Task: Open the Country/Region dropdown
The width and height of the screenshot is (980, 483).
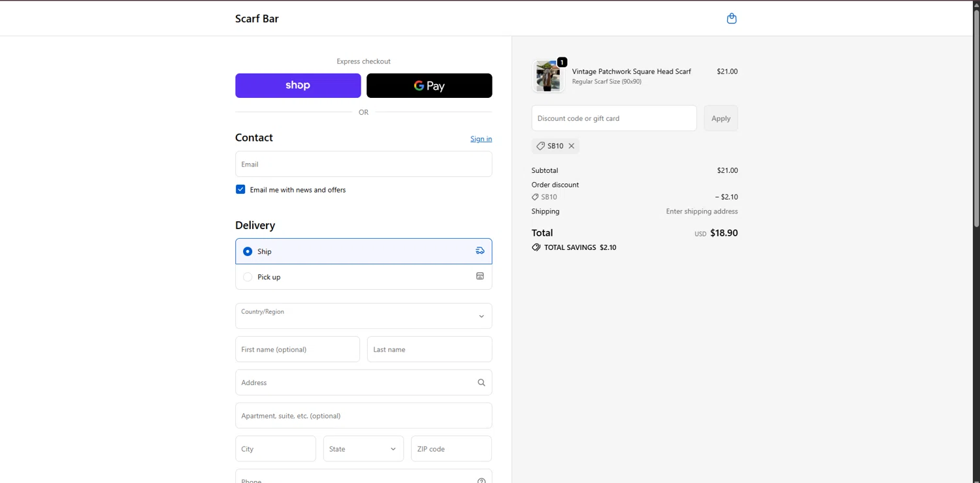Action: click(364, 316)
